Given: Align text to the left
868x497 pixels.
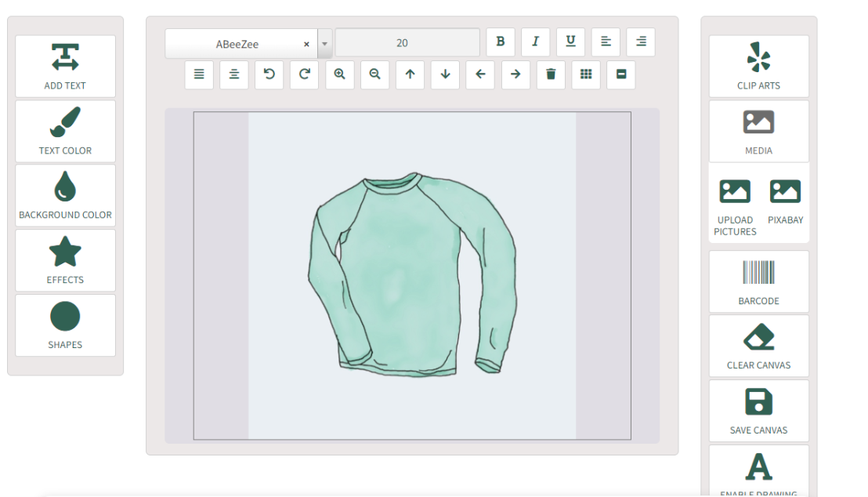Looking at the screenshot, I should click(x=606, y=42).
